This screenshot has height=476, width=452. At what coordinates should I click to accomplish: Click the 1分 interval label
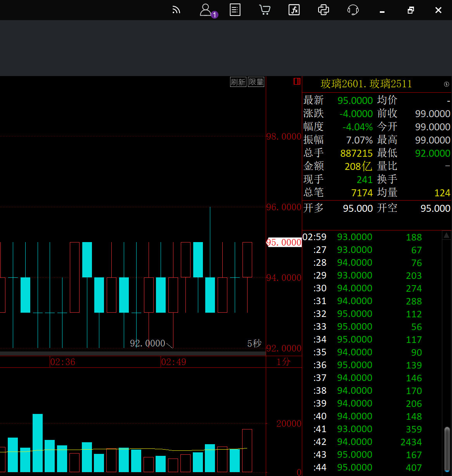[x=283, y=362]
